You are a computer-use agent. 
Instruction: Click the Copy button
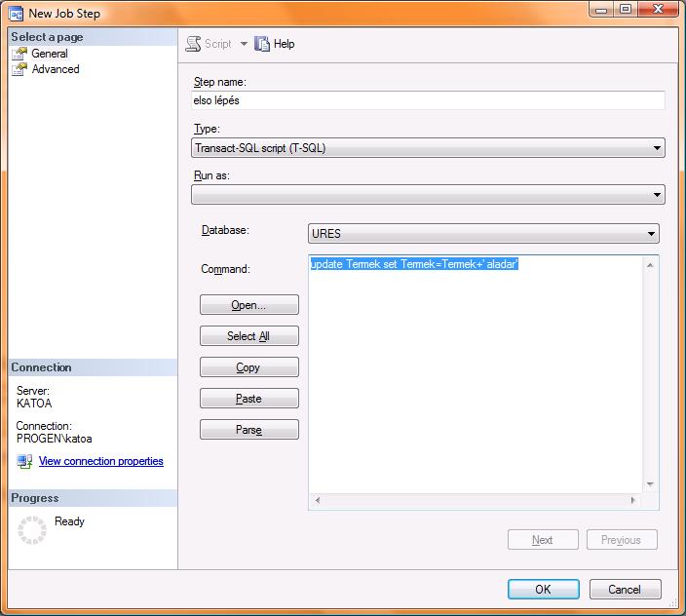pyautogui.click(x=249, y=367)
